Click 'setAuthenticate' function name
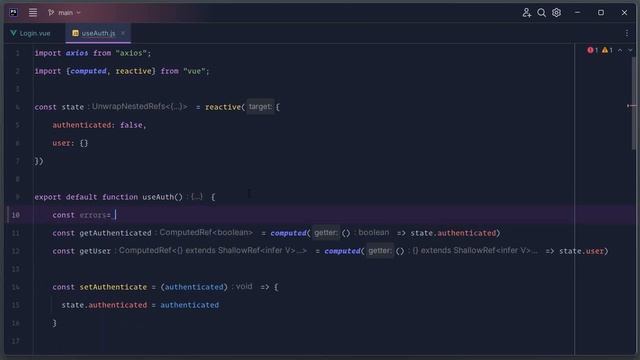 (x=113, y=287)
